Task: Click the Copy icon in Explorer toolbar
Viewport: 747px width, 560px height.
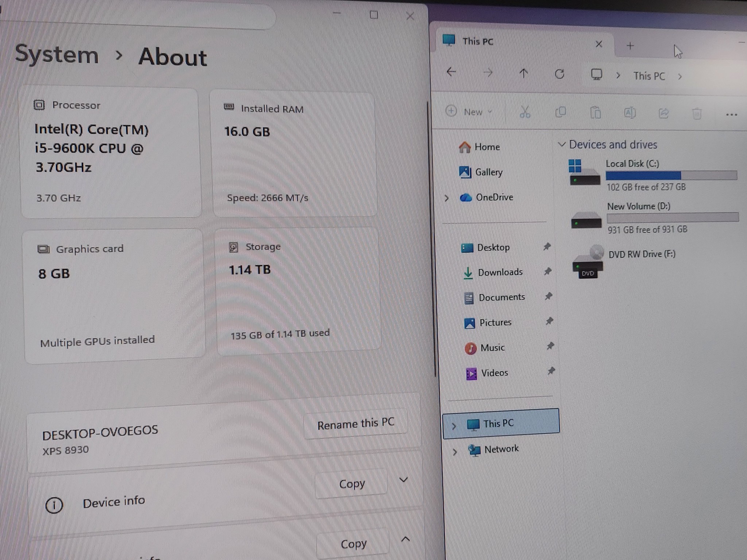Action: tap(560, 112)
